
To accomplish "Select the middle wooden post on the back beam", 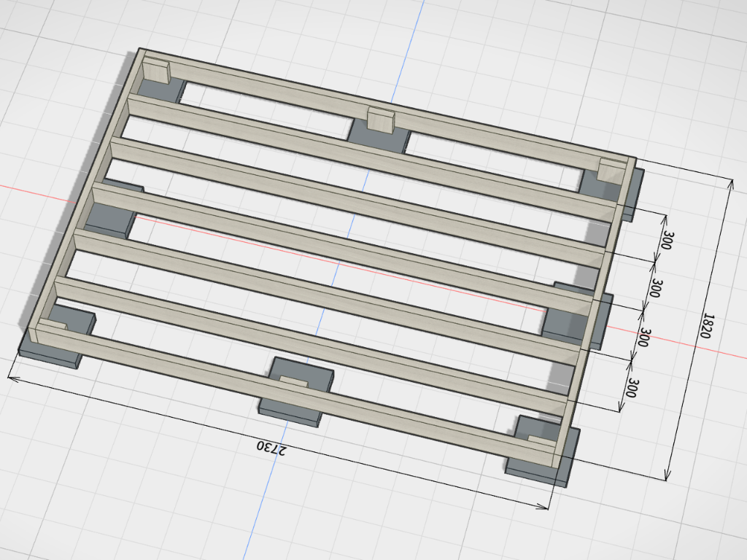I will 381,120.
